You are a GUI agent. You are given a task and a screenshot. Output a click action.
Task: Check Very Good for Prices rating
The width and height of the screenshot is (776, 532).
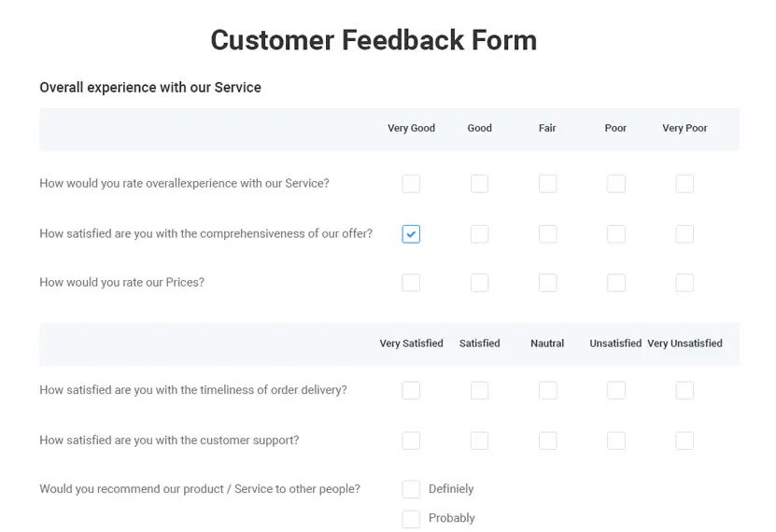(411, 283)
